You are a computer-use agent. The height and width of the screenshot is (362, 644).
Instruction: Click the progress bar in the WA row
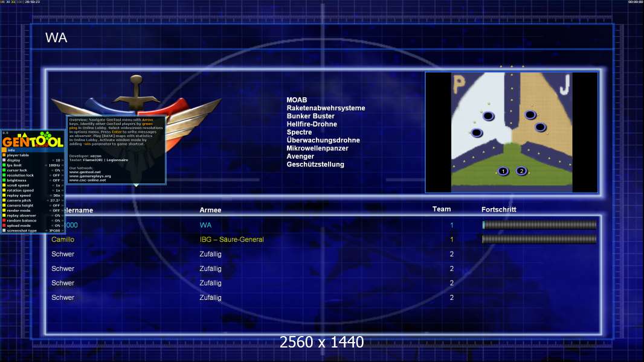539,224
